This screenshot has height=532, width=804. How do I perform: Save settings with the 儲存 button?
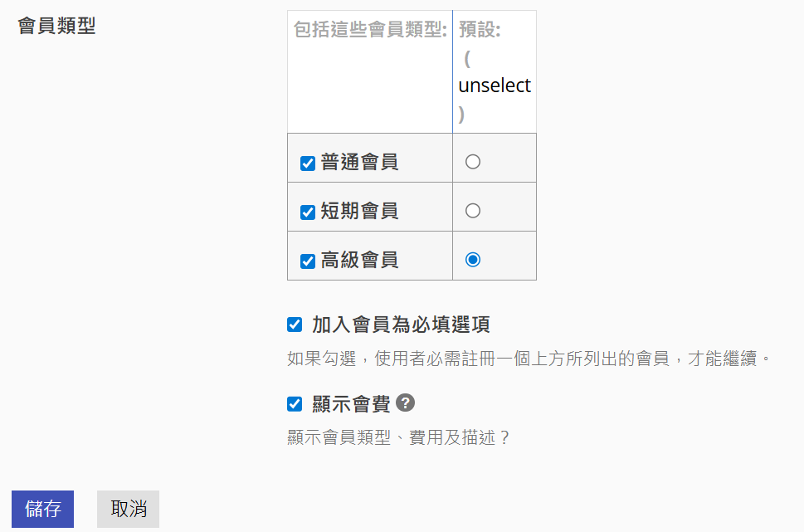pos(42,509)
